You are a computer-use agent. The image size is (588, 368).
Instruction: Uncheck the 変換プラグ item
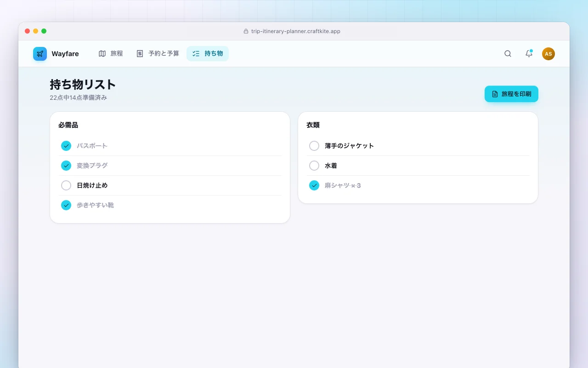click(x=66, y=166)
